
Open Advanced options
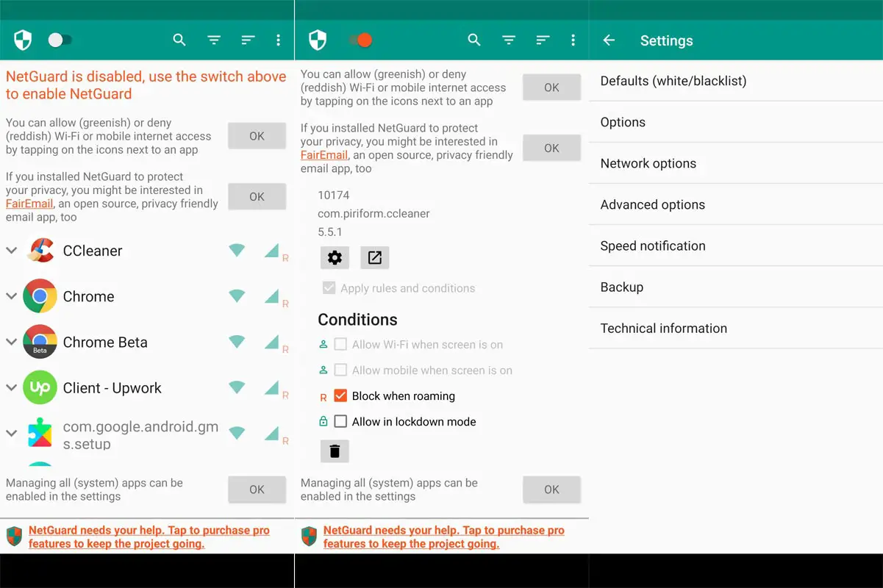tap(736, 204)
